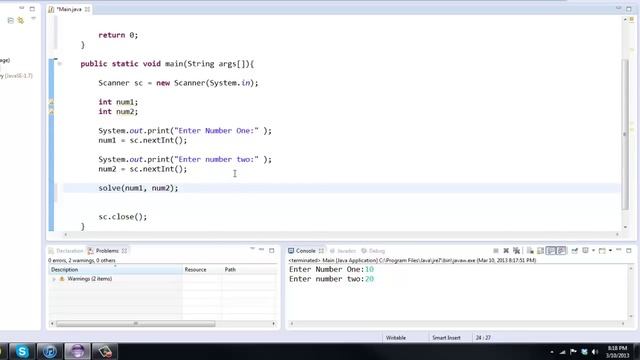This screenshot has width=640, height=360.
Task: Terminate the program from the Console toolbar
Action: pos(496,251)
